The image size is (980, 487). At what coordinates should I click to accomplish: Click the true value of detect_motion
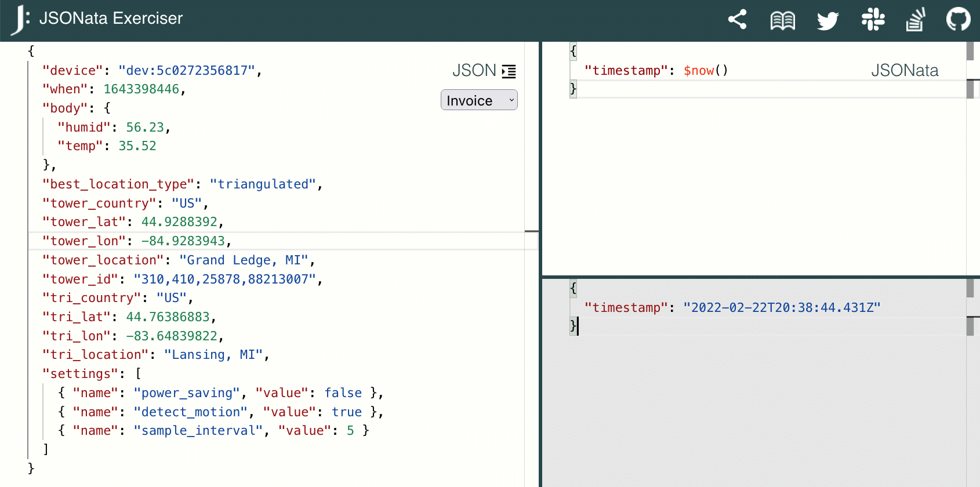347,412
